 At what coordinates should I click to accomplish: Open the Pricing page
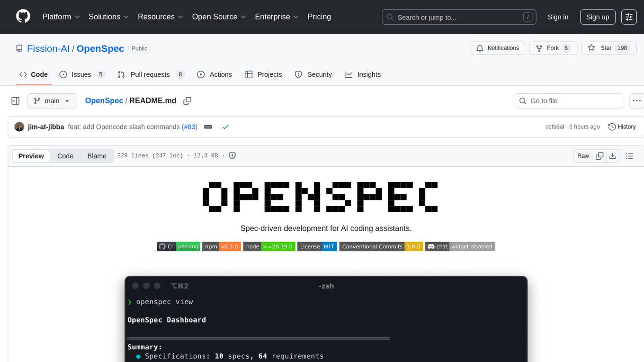pyautogui.click(x=319, y=17)
